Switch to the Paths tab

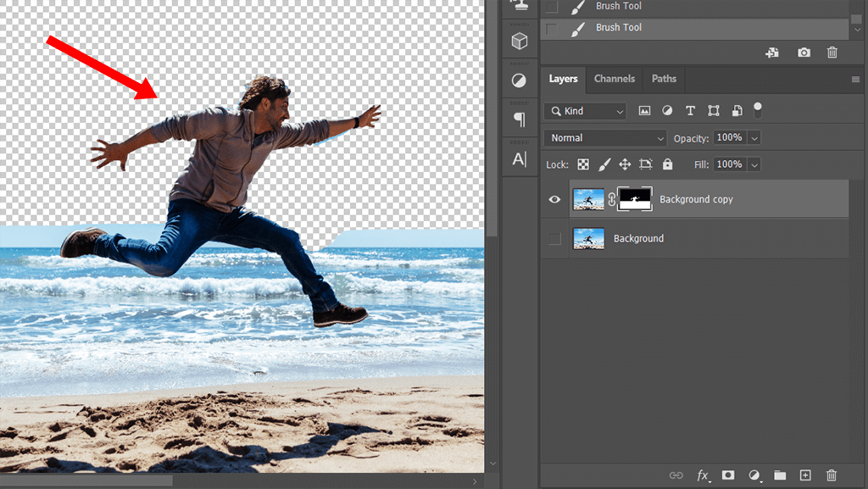pos(664,79)
